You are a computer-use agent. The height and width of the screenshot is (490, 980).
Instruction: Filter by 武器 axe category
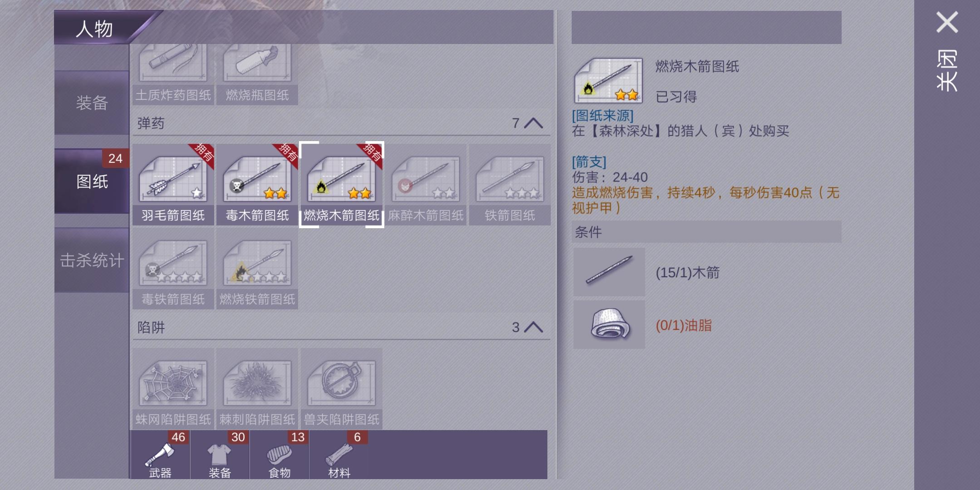click(x=160, y=455)
